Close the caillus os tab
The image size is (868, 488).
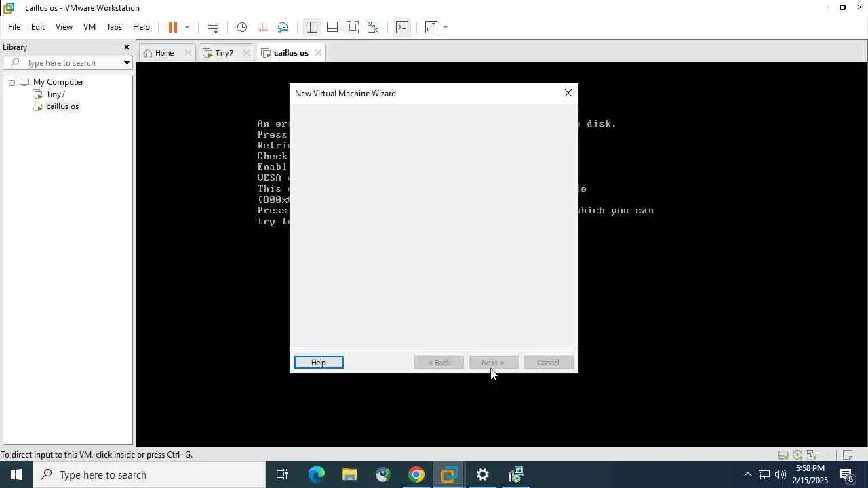[318, 53]
